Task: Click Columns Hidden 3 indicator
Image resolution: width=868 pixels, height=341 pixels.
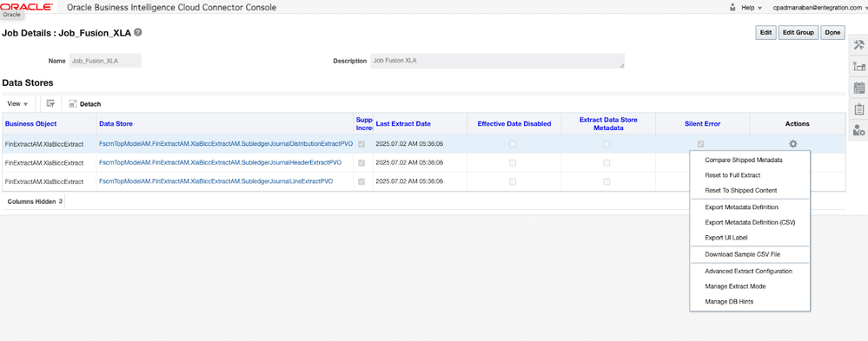Action: pyautogui.click(x=35, y=201)
